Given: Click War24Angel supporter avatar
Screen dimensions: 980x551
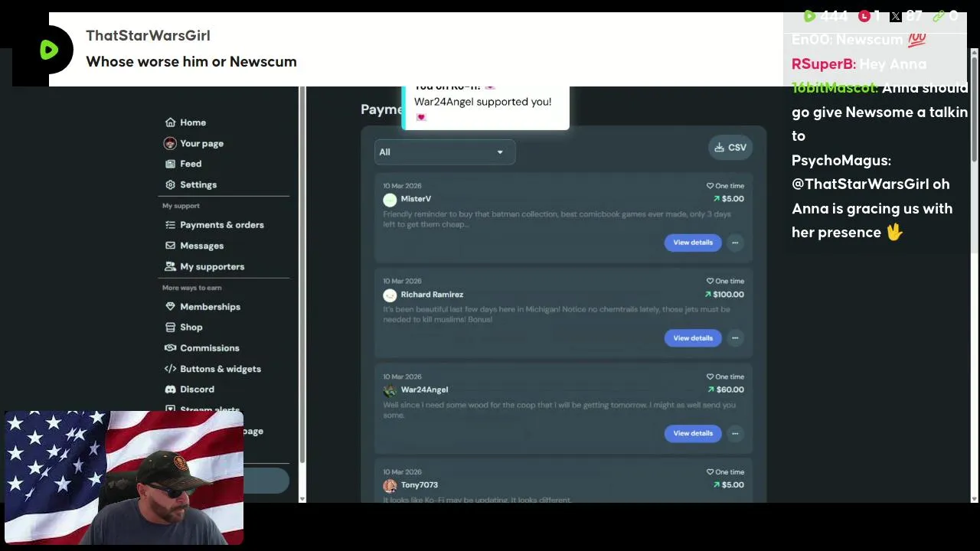Looking at the screenshot, I should tap(390, 390).
